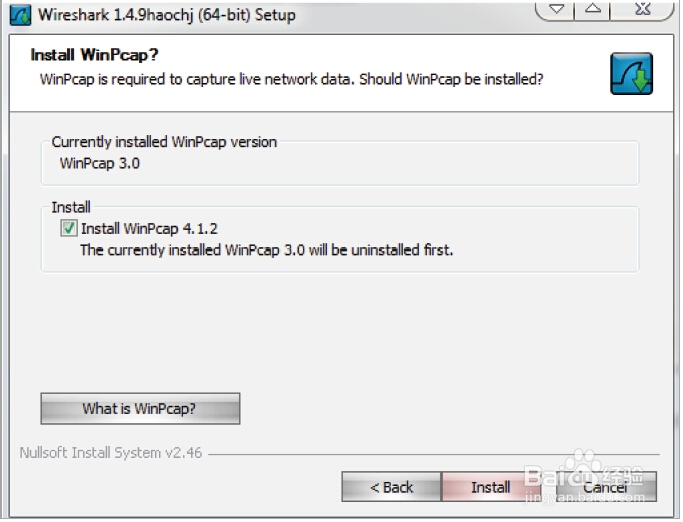Screen dimensions: 683x522
Task: Click the Wireshark fin icon in title bar
Action: click(20, 15)
